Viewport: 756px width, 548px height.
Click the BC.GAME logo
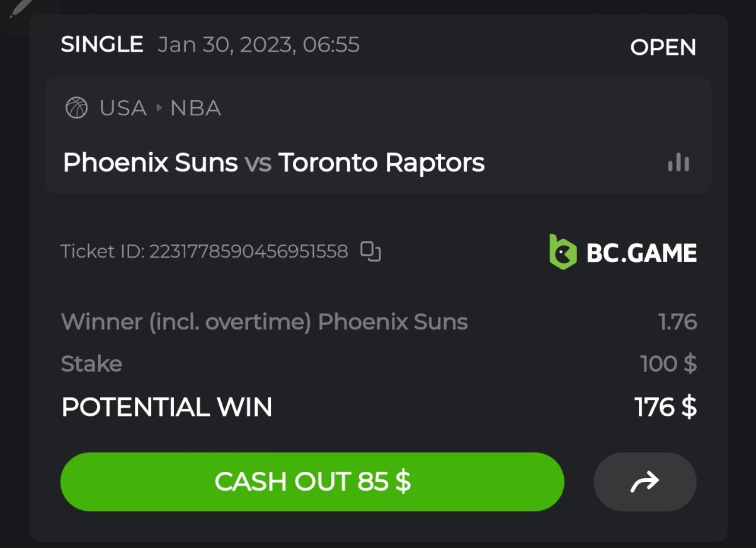tap(622, 252)
